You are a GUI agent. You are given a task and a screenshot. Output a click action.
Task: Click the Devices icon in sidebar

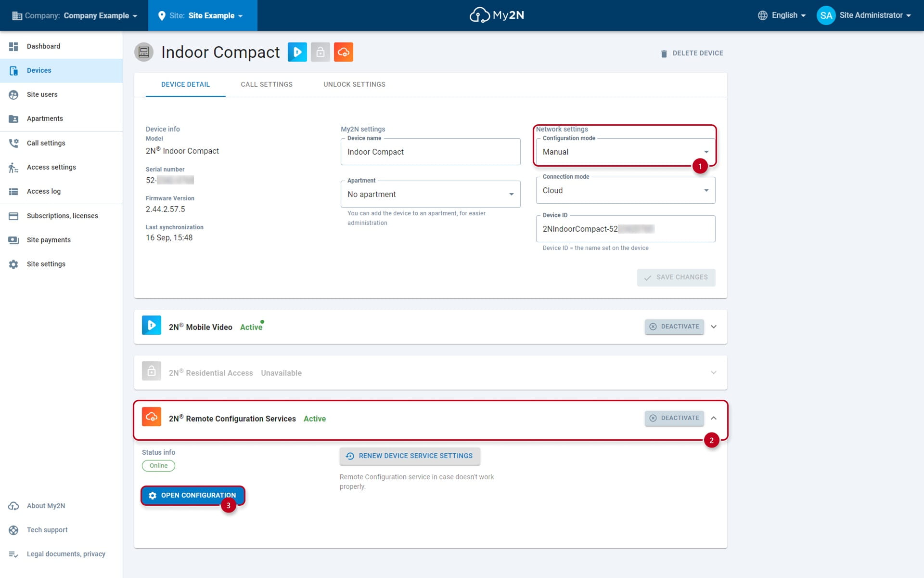click(x=13, y=70)
